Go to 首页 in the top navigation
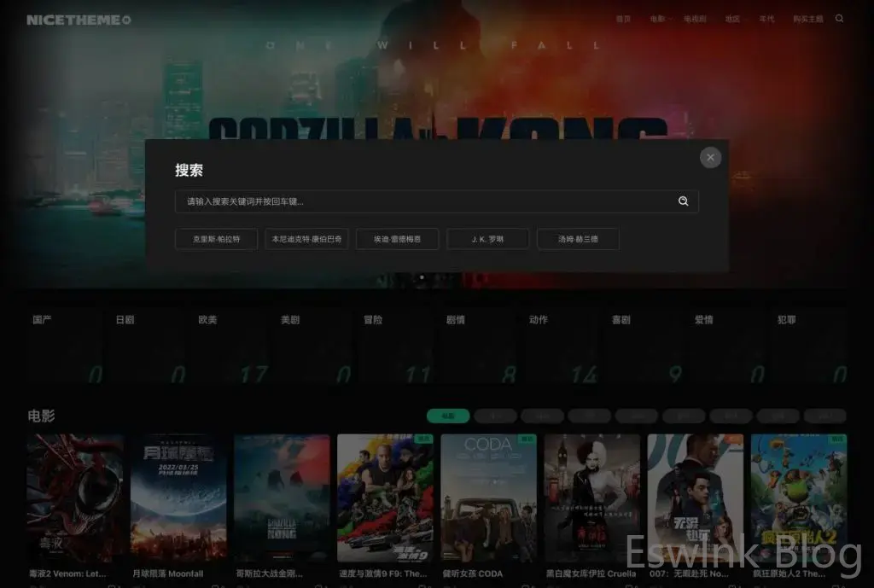 [x=624, y=19]
